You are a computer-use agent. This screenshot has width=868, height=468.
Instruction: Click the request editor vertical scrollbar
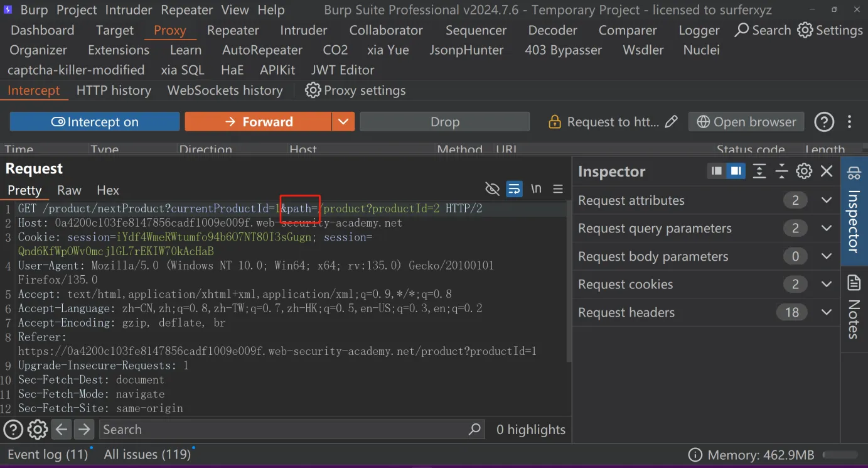tap(569, 282)
